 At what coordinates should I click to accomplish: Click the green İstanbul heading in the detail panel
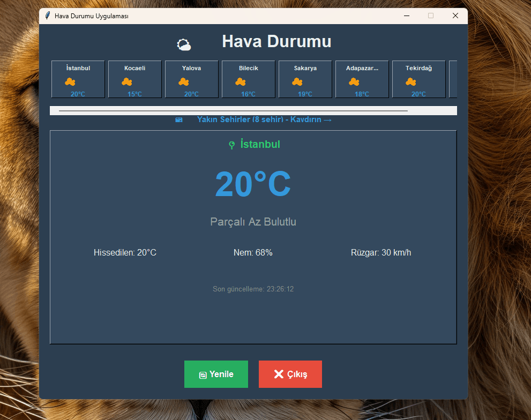point(260,144)
